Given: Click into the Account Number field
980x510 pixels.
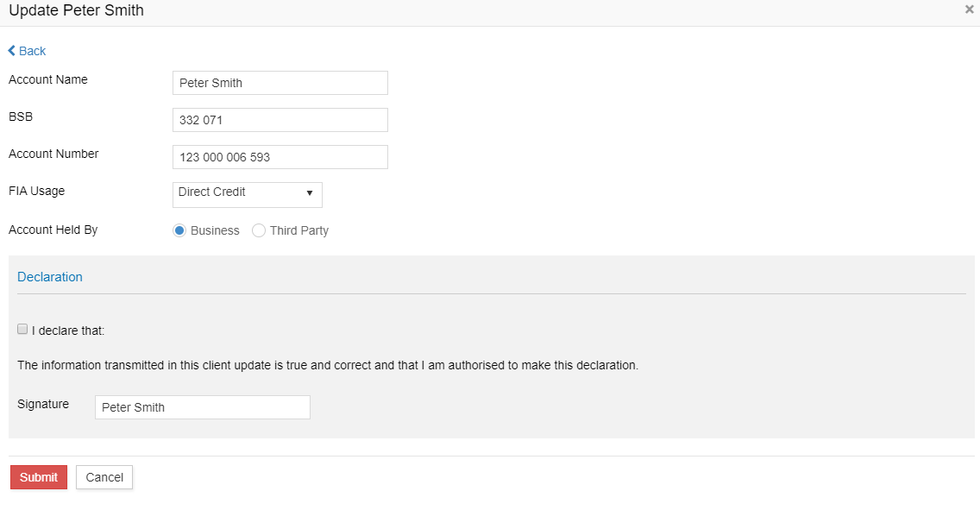Looking at the screenshot, I should coord(280,157).
